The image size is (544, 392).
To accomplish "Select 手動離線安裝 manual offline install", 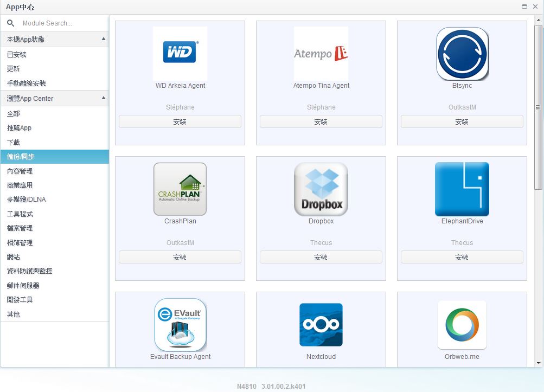I will click(54, 83).
